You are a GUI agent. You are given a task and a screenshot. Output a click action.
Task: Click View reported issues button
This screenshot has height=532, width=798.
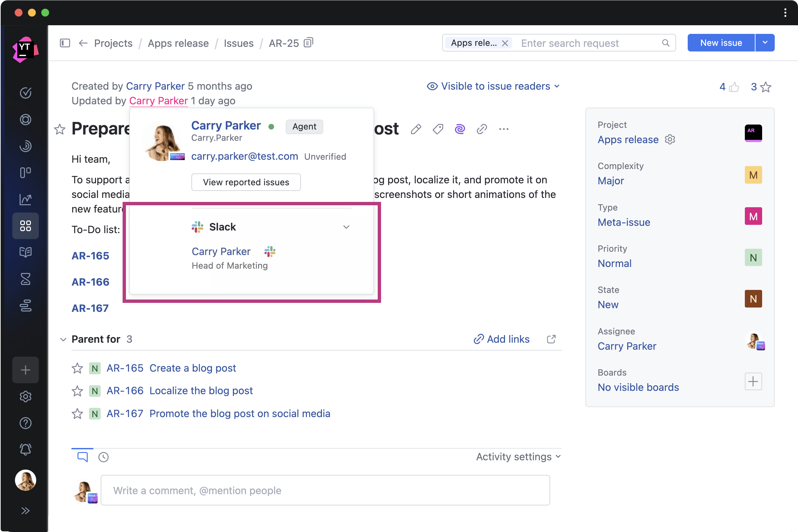[246, 182]
